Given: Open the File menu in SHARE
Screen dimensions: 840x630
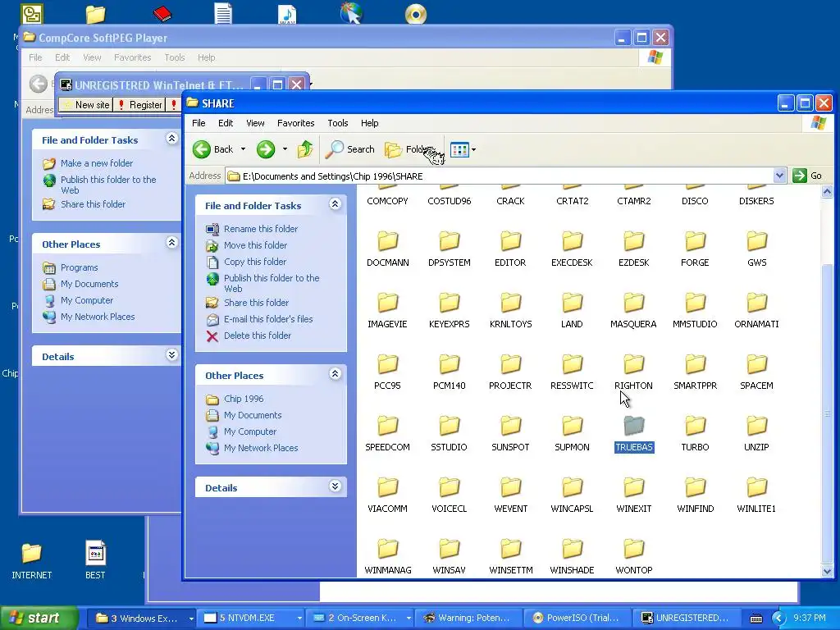Looking at the screenshot, I should [199, 123].
